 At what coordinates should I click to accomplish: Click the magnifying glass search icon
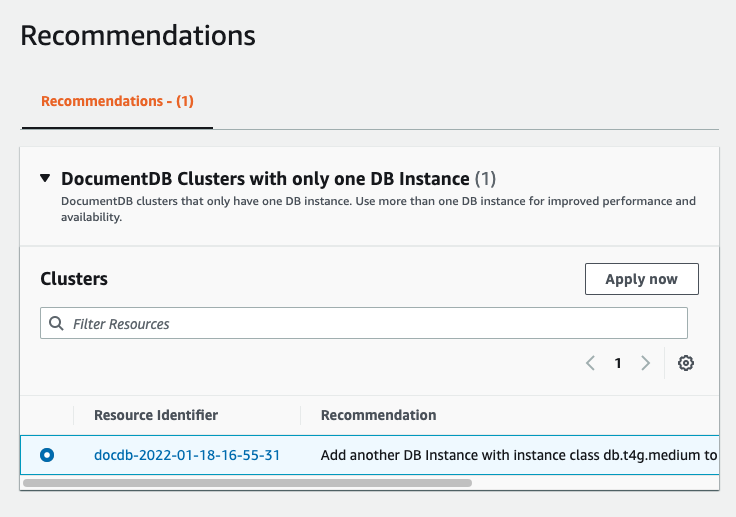56,323
